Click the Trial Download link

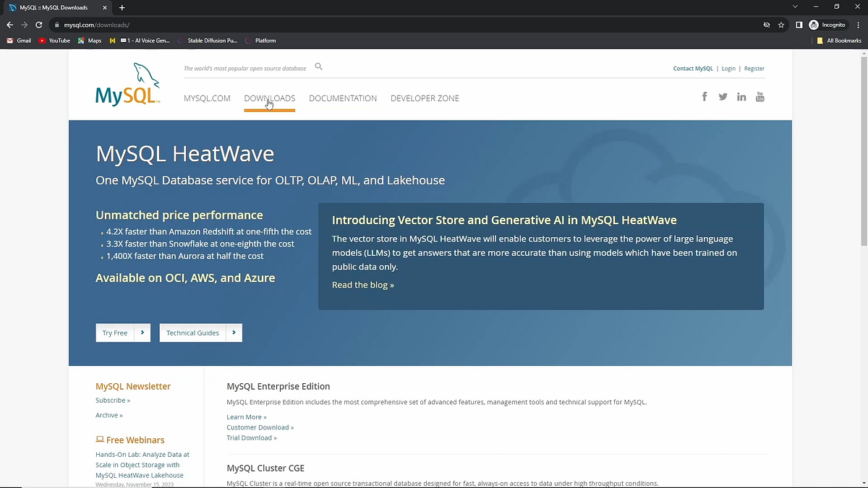tap(251, 437)
